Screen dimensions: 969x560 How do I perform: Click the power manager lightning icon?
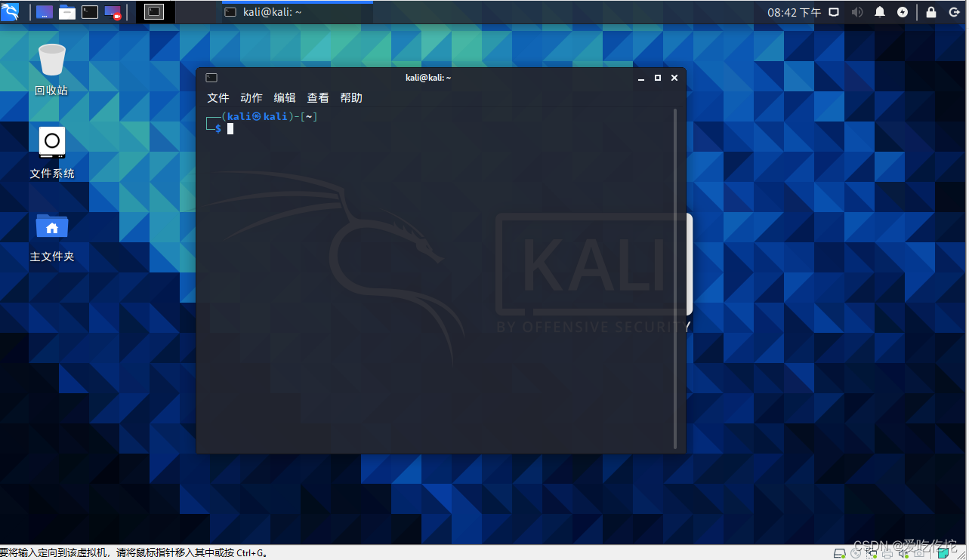(903, 12)
